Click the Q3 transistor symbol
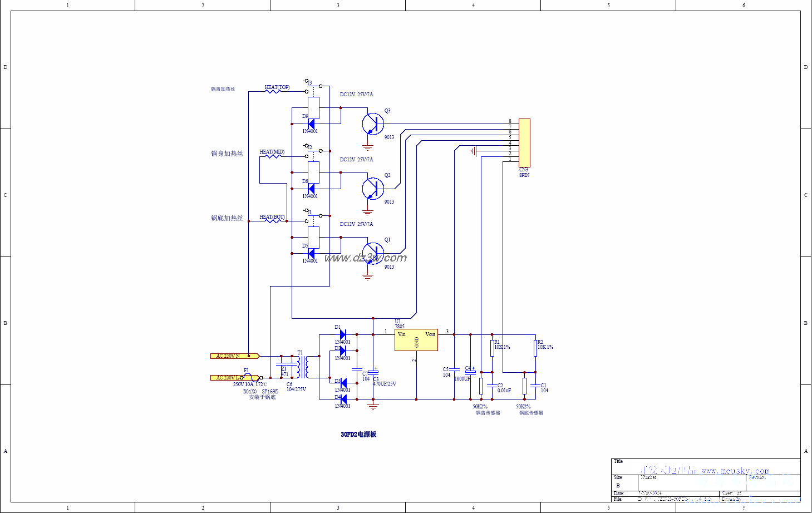 pos(373,124)
